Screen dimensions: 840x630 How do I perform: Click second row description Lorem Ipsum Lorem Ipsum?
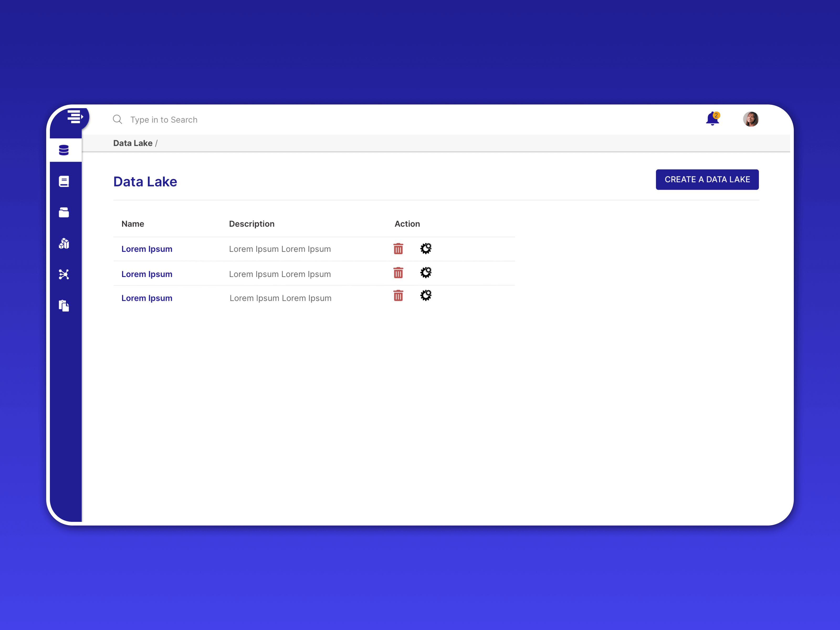(280, 274)
